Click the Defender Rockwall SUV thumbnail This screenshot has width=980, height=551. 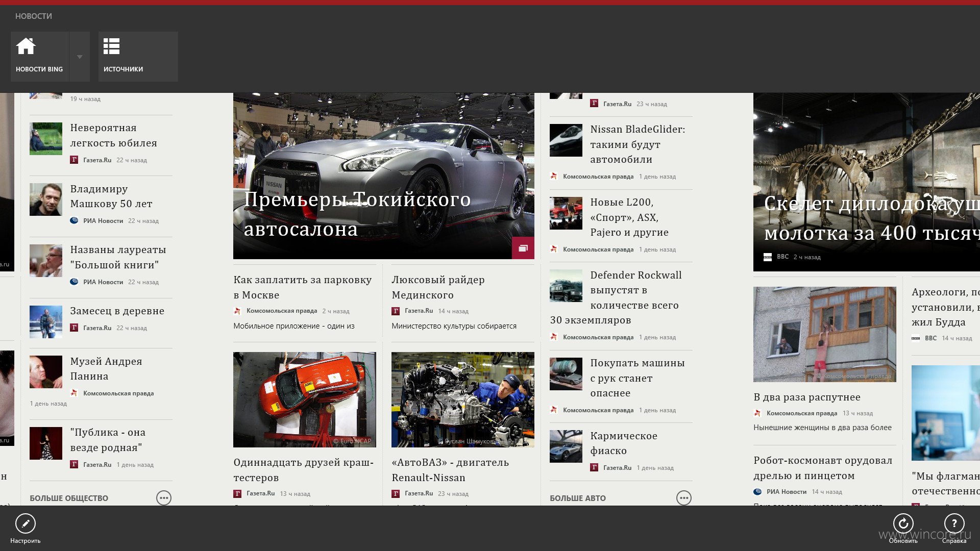566,286
